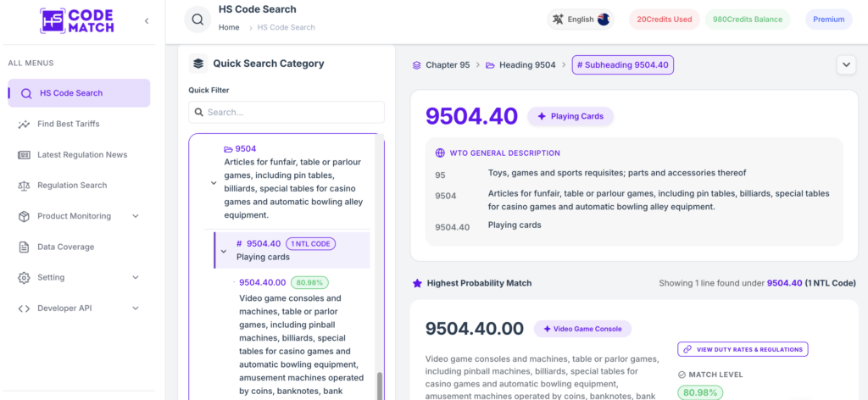Click the Quick Search Category layers icon

(198, 64)
